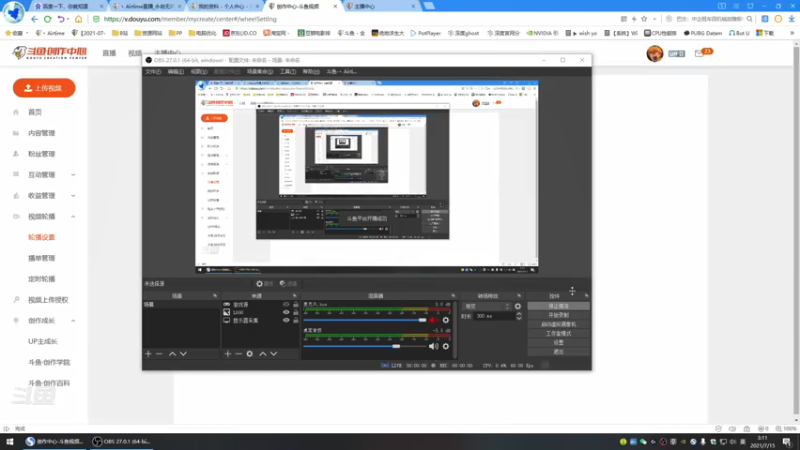
Task: Open the Help menu in OBS
Action: click(x=311, y=71)
